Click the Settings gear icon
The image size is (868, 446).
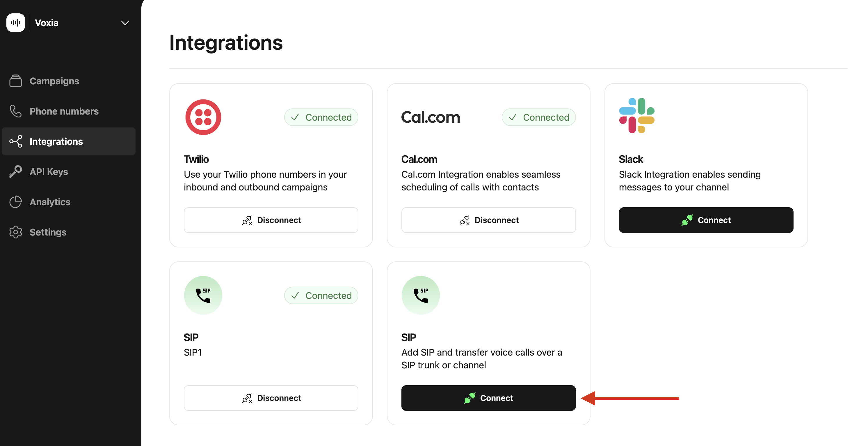pyautogui.click(x=15, y=232)
